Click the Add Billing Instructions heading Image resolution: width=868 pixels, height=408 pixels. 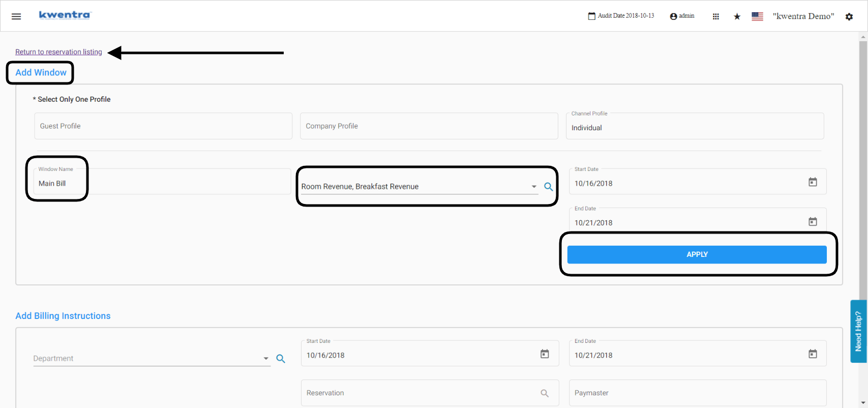(x=63, y=316)
